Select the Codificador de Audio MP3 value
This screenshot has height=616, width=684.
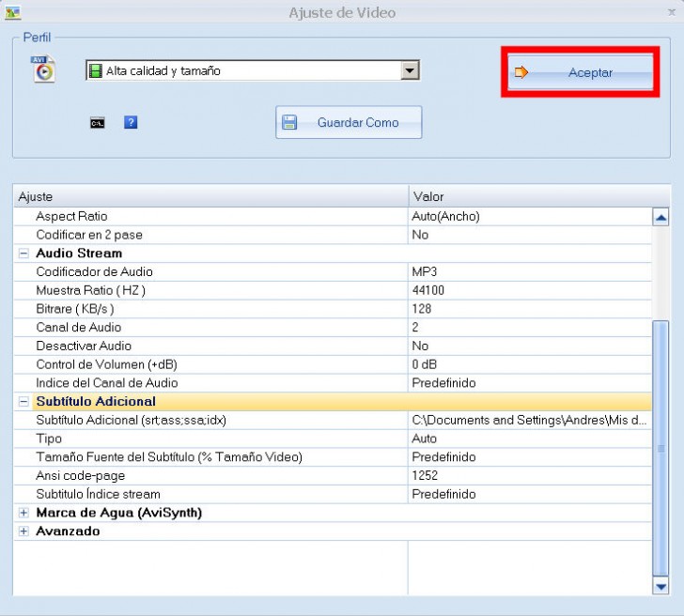529,271
